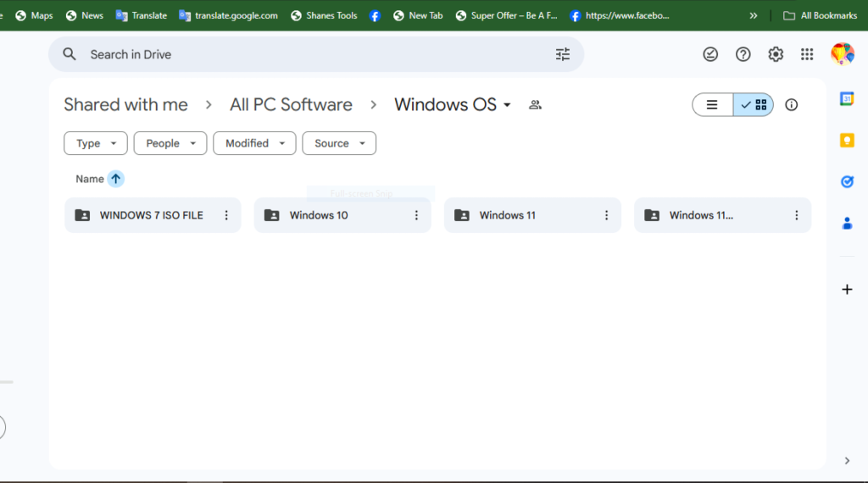This screenshot has width=868, height=483.
Task: Click the Search in Drive field
Action: [x=314, y=54]
